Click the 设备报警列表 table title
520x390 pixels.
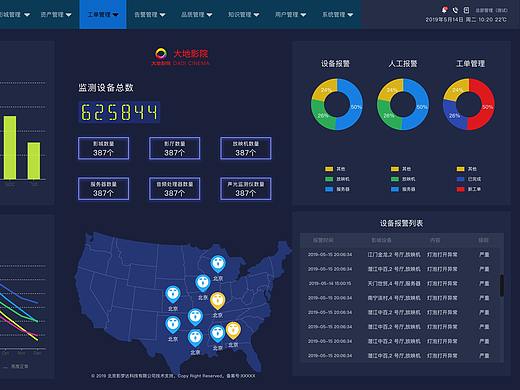(401, 223)
